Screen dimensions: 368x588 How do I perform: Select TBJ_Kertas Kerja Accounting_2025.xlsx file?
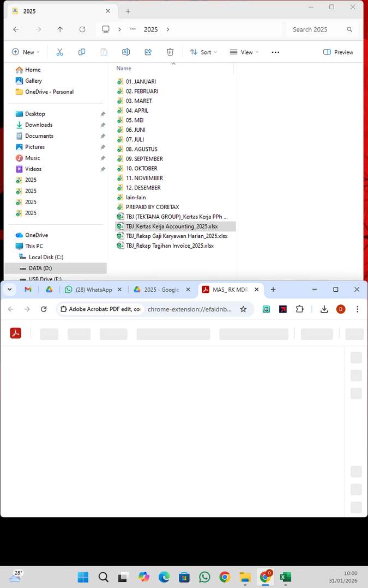pos(176,226)
